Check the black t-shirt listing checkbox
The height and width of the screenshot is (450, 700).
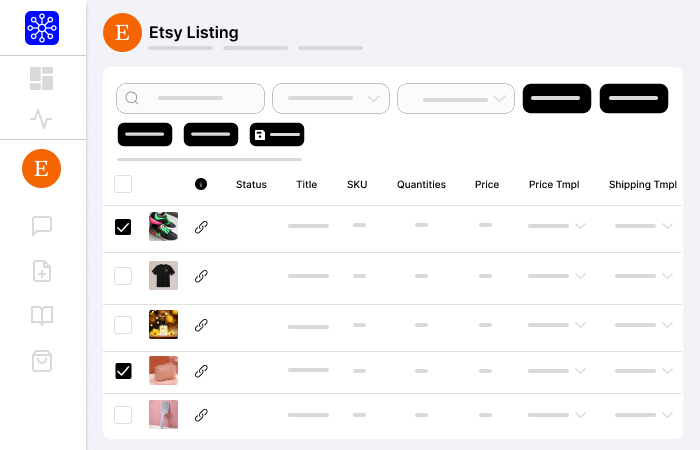pyautogui.click(x=123, y=276)
